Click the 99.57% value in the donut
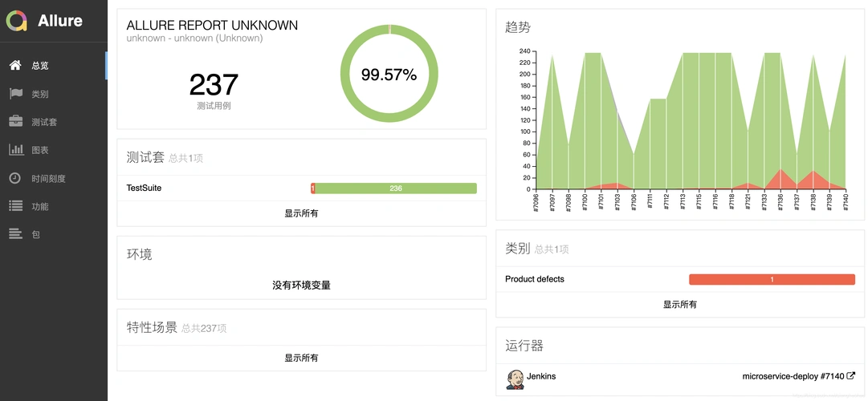Viewport: 868px width, 401px height. point(389,75)
